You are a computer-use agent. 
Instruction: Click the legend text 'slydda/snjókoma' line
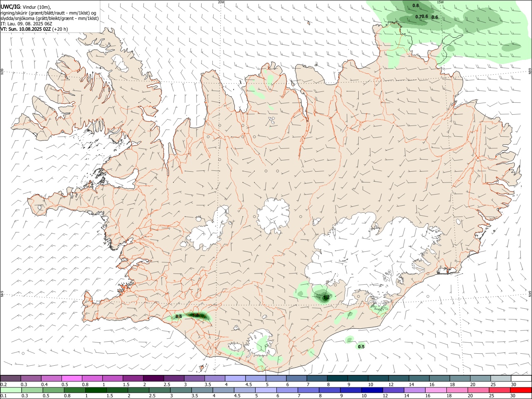pyautogui.click(x=49, y=18)
